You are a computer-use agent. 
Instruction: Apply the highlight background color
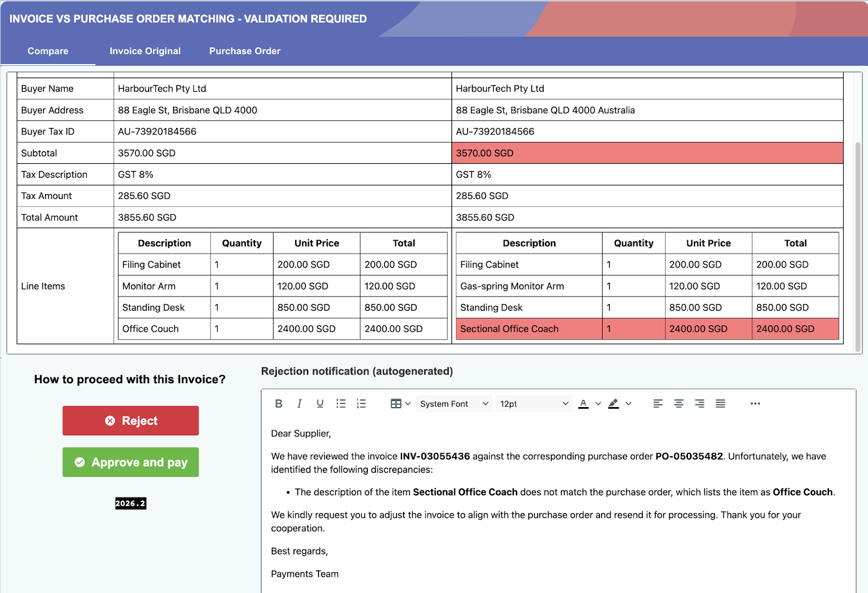click(614, 403)
